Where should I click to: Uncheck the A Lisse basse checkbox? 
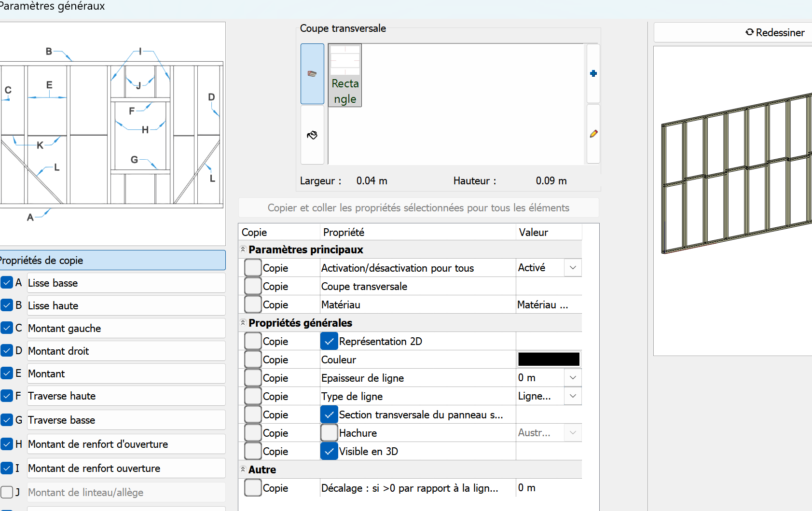click(x=7, y=283)
